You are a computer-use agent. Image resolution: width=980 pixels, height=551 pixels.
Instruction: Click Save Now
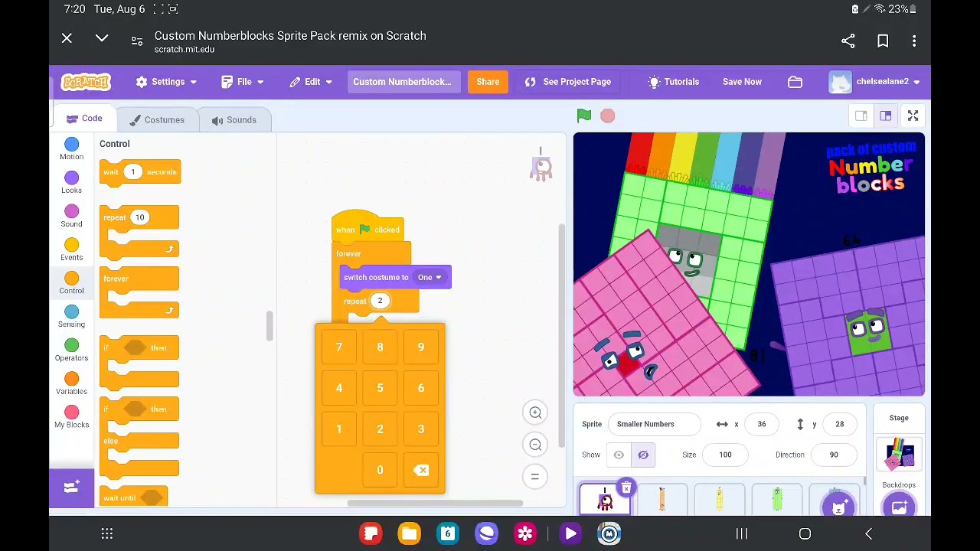tap(742, 82)
